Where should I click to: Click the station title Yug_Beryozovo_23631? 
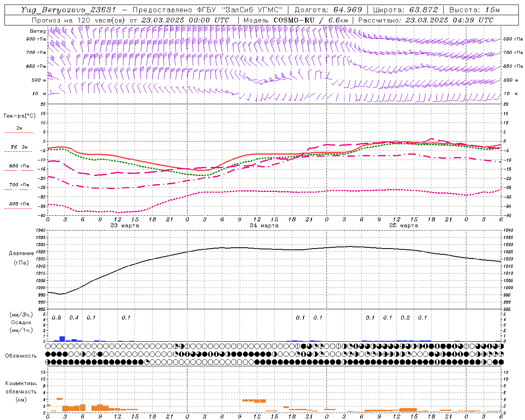point(68,10)
